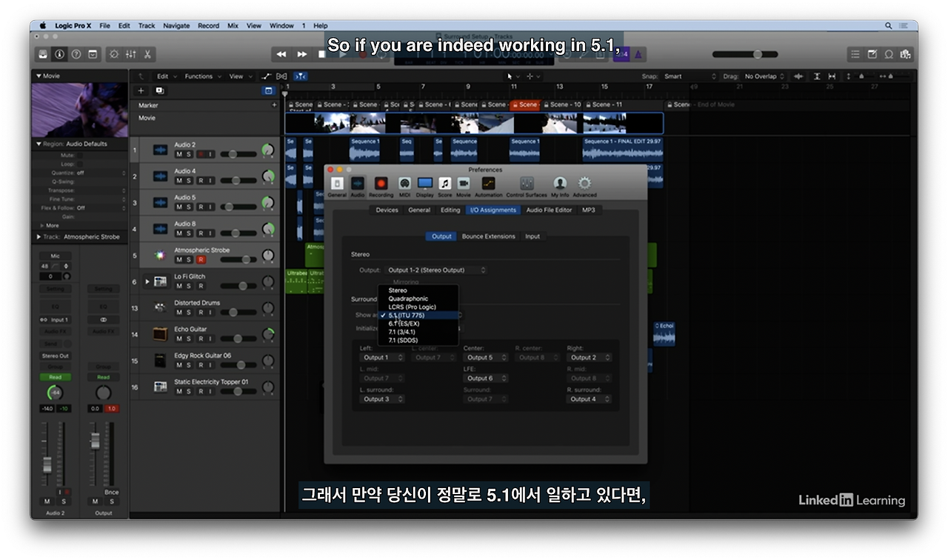
Task: Switch to Devices tab in Preferences
Action: coord(387,210)
